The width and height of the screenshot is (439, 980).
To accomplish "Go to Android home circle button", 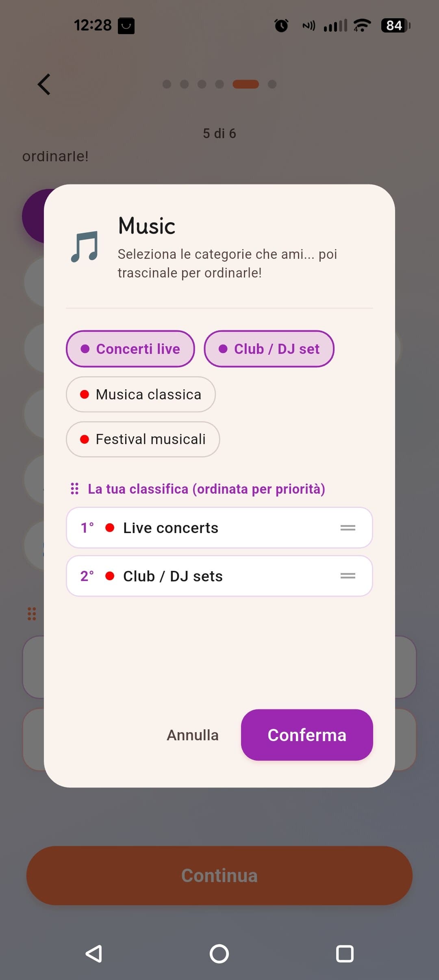I will pos(219,954).
